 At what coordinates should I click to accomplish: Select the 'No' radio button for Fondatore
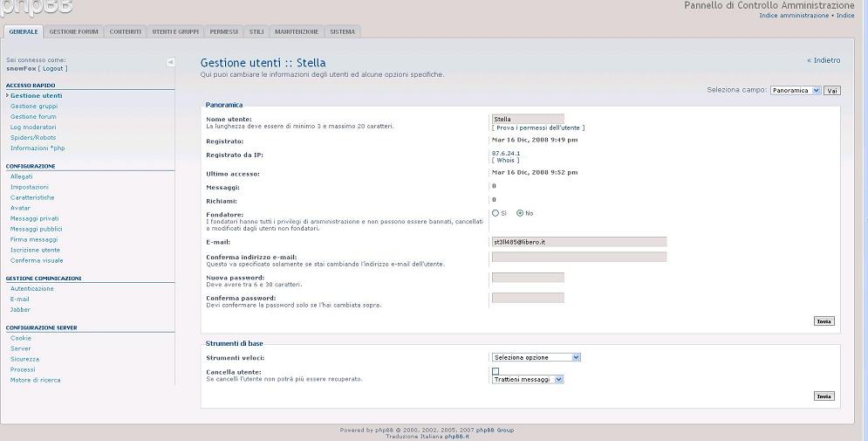tap(520, 213)
